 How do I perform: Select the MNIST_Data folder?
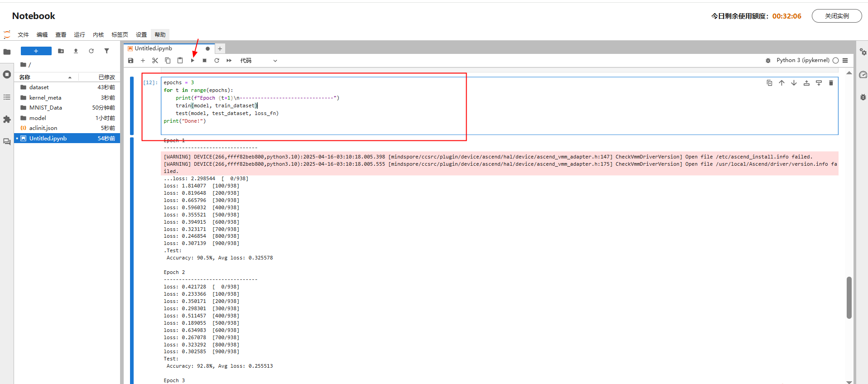point(67,108)
